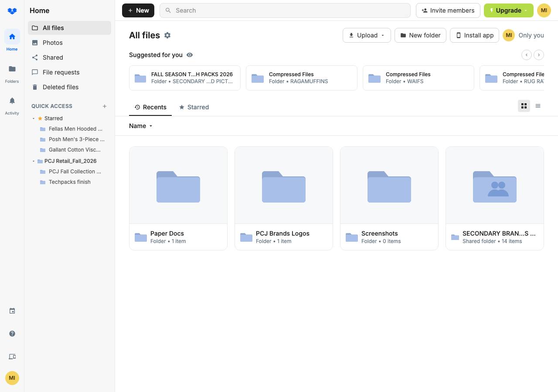The width and height of the screenshot is (558, 392).
Task: Switch to list view icon
Action: 538,106
